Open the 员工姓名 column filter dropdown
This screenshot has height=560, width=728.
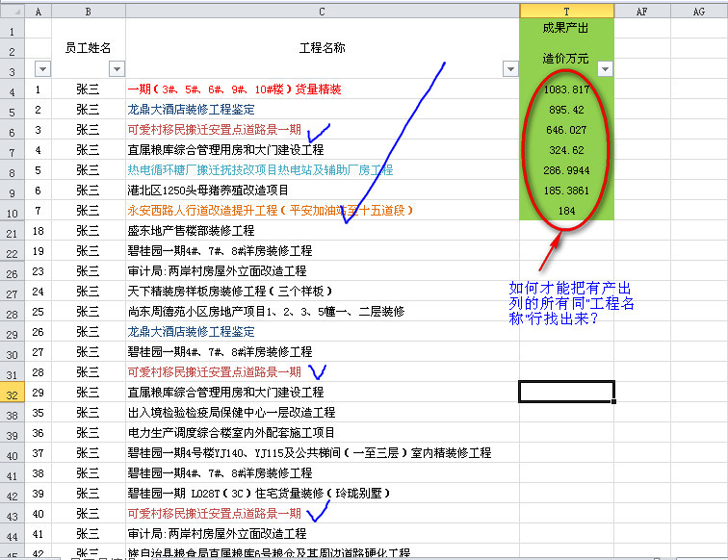click(117, 69)
